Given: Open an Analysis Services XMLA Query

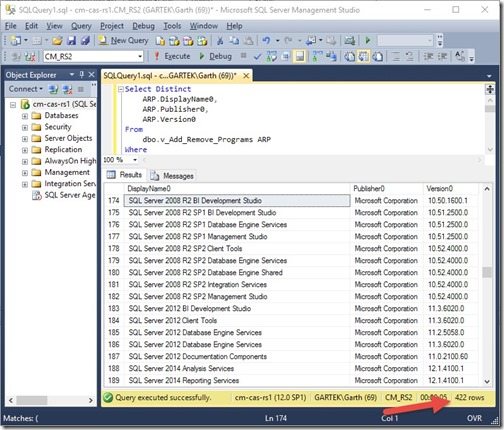Looking at the screenshot, I should 202,41.
